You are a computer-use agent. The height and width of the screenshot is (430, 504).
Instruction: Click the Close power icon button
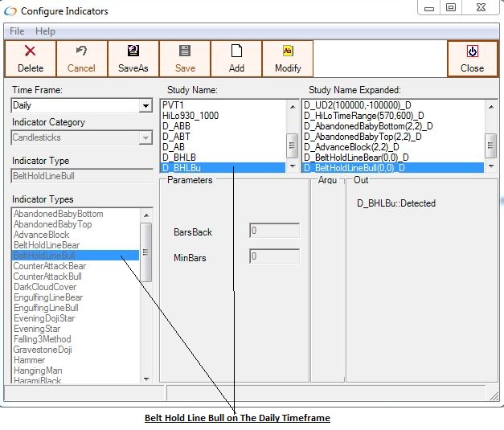coord(472,51)
